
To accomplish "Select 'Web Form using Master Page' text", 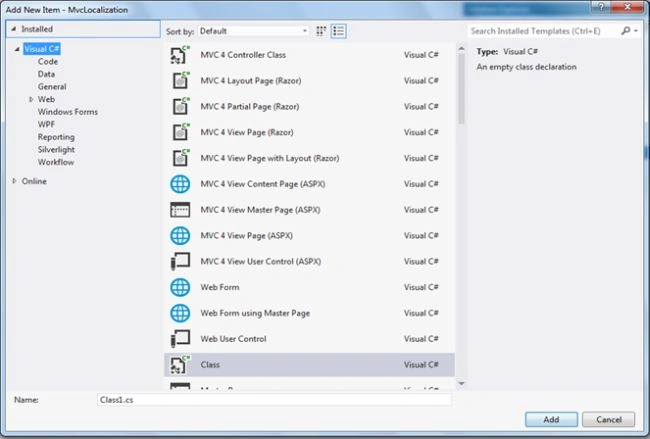I will coord(255,313).
